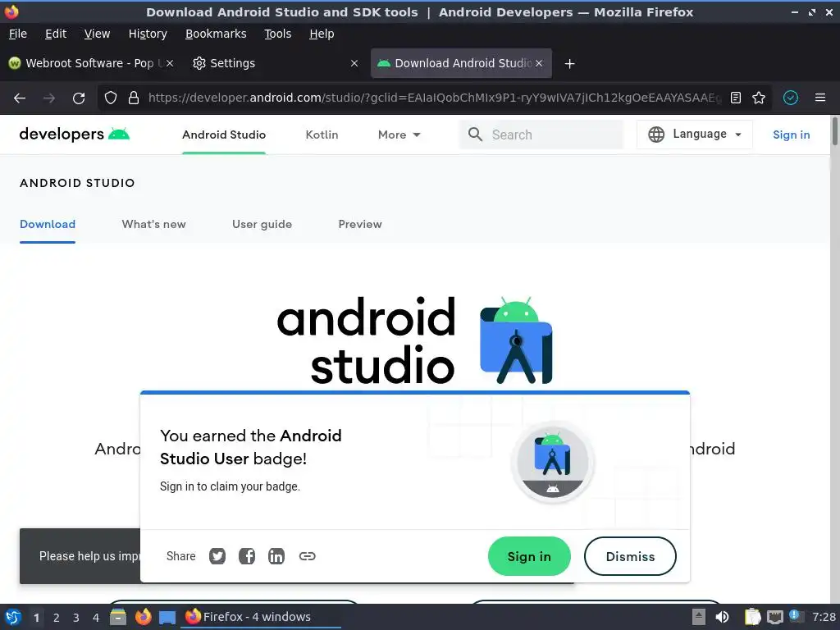Select the Android Studio nav tab
This screenshot has width=840, height=630.
[224, 135]
